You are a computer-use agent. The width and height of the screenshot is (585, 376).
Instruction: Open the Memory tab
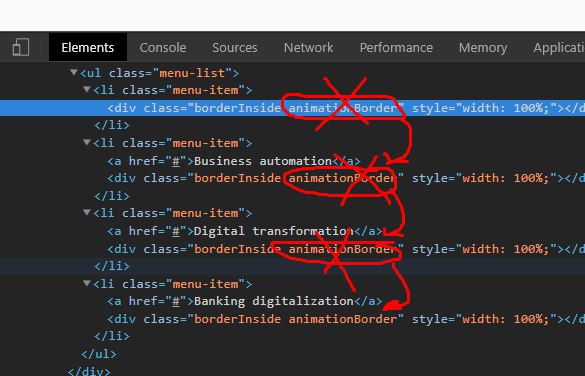[x=483, y=47]
